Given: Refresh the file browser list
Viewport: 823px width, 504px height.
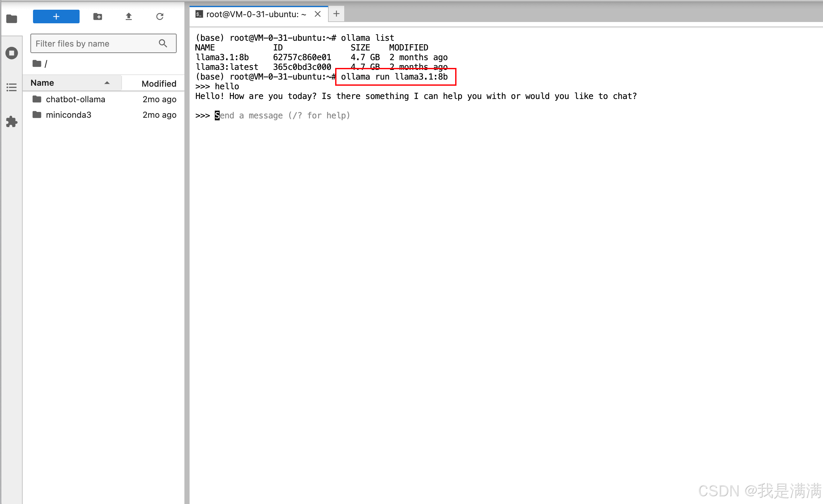Looking at the screenshot, I should coord(160,16).
